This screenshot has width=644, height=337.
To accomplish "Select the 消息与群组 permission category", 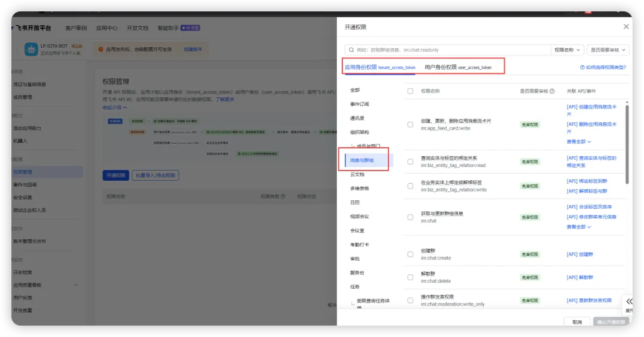I will coord(362,160).
